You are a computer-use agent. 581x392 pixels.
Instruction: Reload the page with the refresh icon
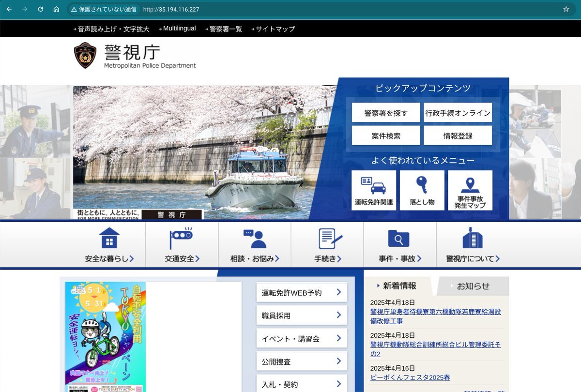(41, 9)
